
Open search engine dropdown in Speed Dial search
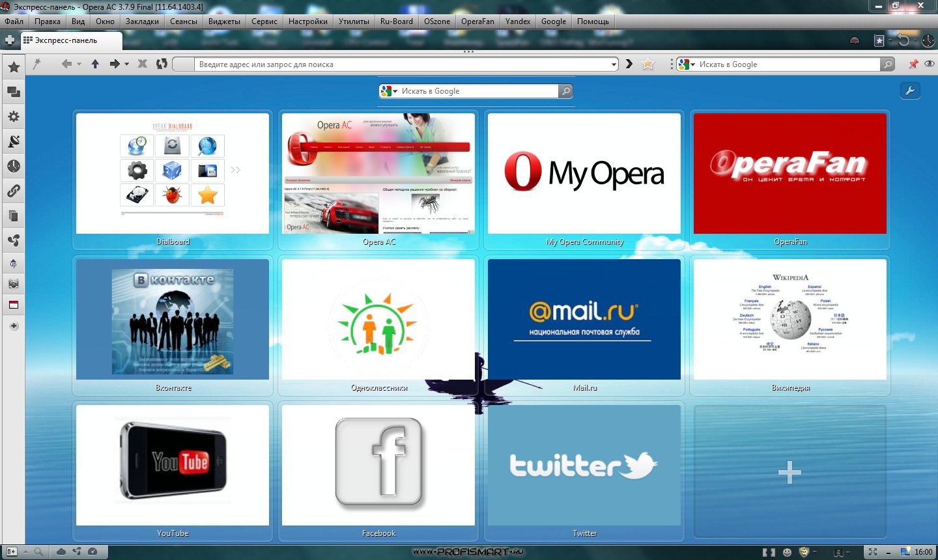(395, 91)
